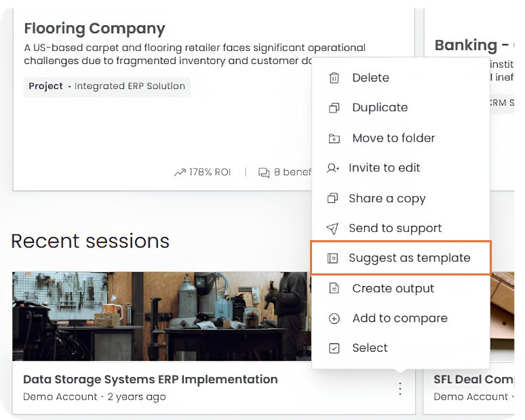Screen dimensions: 525x420
Task: Pick Add to compare in context menu
Action: [x=401, y=318]
